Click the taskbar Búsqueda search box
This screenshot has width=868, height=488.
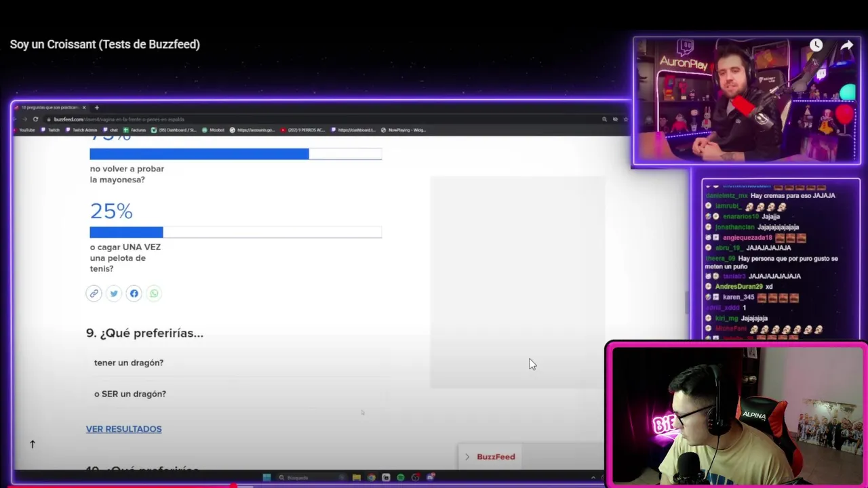click(x=312, y=478)
